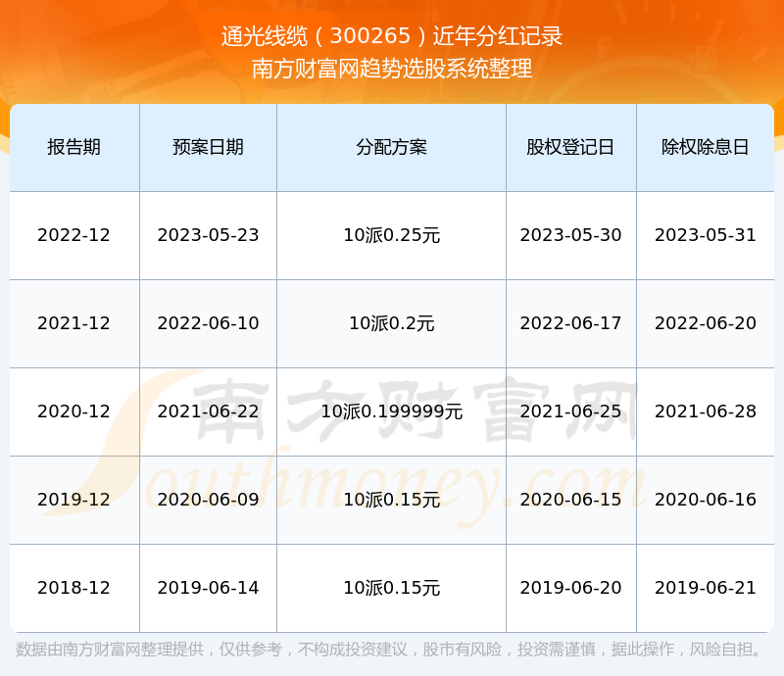Click ex-dividend date 2019-06-21
Screen dimensions: 784x676
(705, 588)
